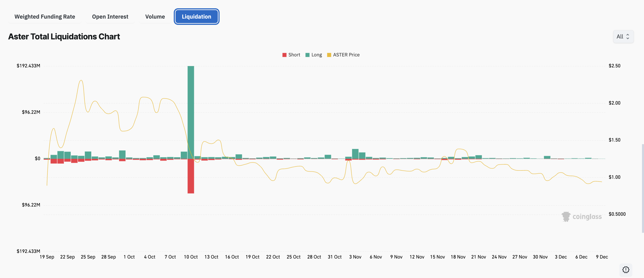This screenshot has height=278, width=644.
Task: Switch to Open Interest tab
Action: tap(110, 17)
